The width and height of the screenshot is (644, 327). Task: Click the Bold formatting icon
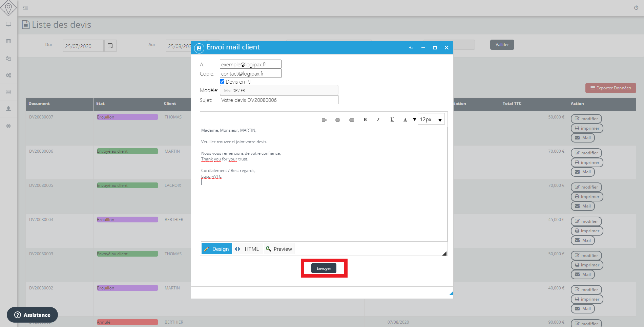pyautogui.click(x=365, y=119)
